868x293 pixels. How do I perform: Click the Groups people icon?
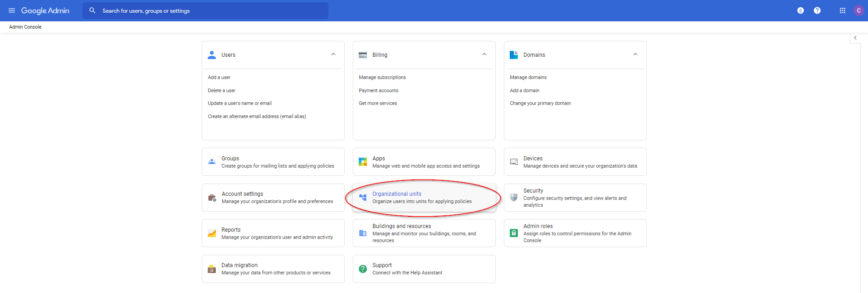coord(212,162)
